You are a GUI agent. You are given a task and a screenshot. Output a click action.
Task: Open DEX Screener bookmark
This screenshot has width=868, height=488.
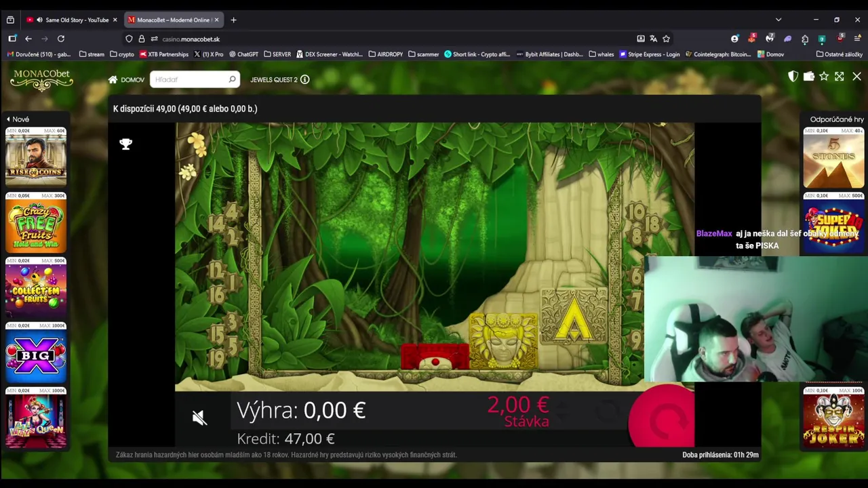point(330,54)
